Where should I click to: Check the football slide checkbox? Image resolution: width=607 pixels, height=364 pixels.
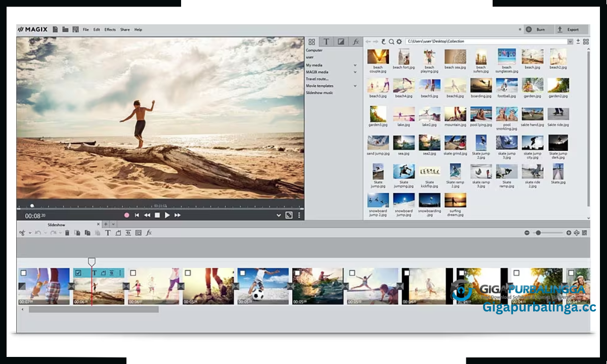(242, 273)
